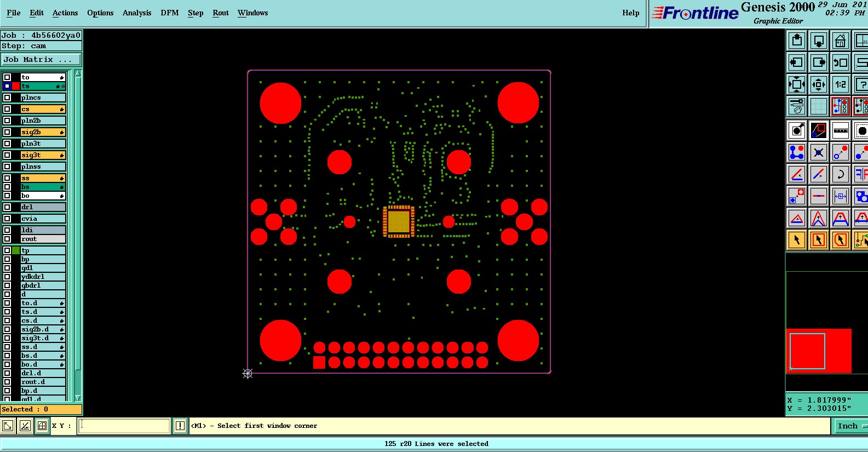This screenshot has width=868, height=452.
Task: Click the red-framed net highlight icon
Action: (x=841, y=106)
